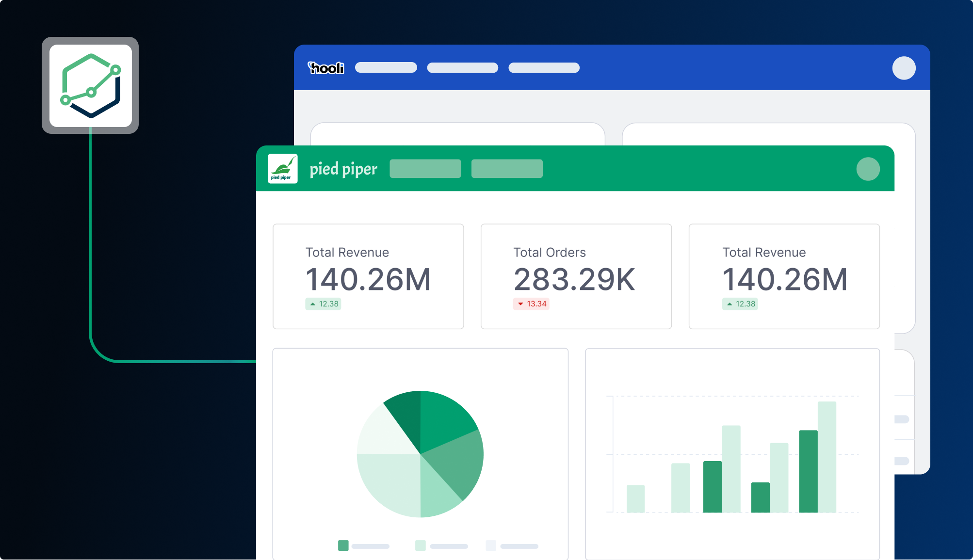
Task: Click the pied piper brand text
Action: pos(343,169)
